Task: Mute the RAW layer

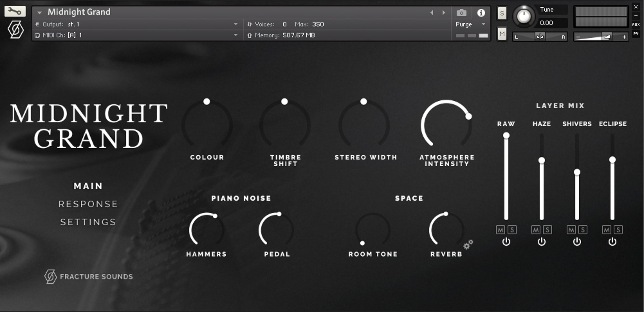Action: pos(501,230)
